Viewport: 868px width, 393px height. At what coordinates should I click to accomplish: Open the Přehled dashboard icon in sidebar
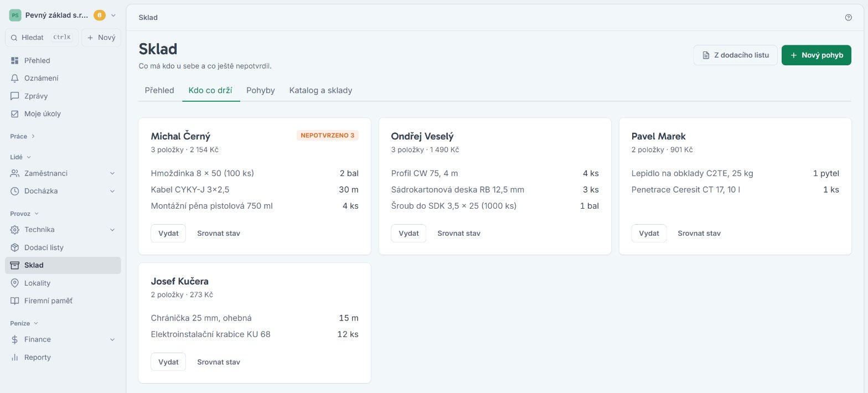coord(15,60)
